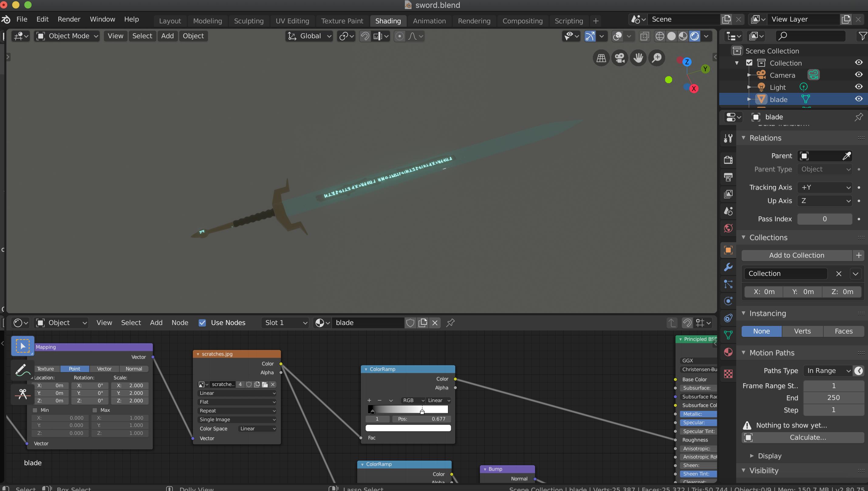868x491 pixels.
Task: Click ColorRamp gradient bar
Action: tap(408, 409)
